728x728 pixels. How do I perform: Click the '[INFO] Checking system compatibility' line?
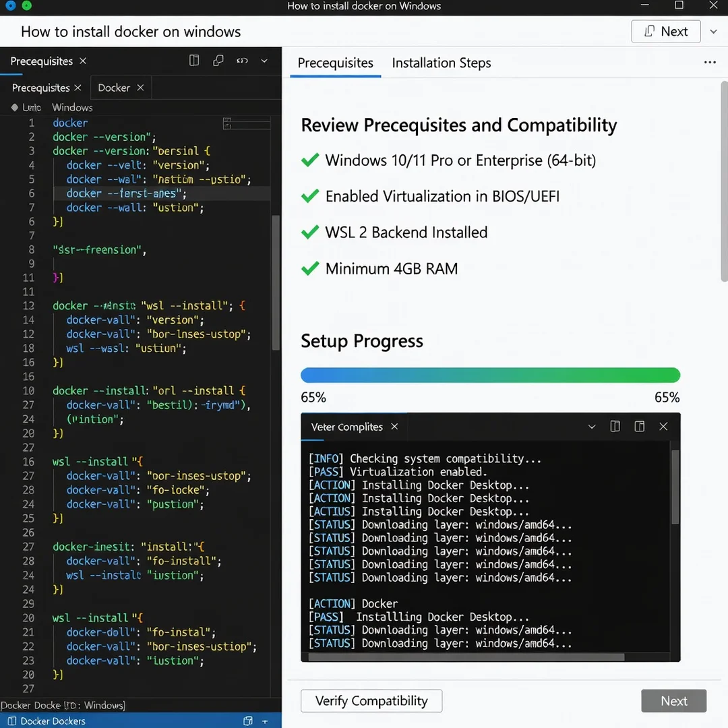pos(425,459)
